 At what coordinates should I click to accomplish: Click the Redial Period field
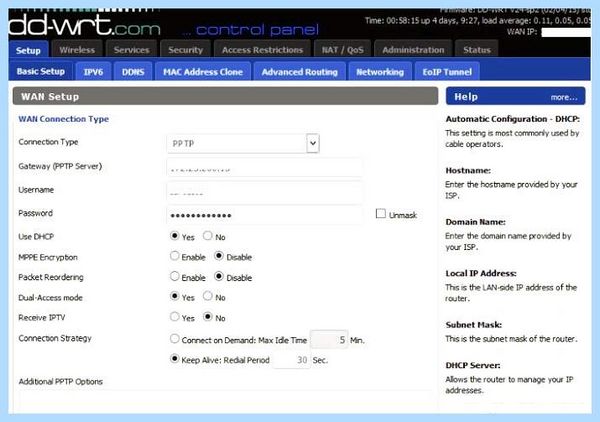(x=291, y=360)
